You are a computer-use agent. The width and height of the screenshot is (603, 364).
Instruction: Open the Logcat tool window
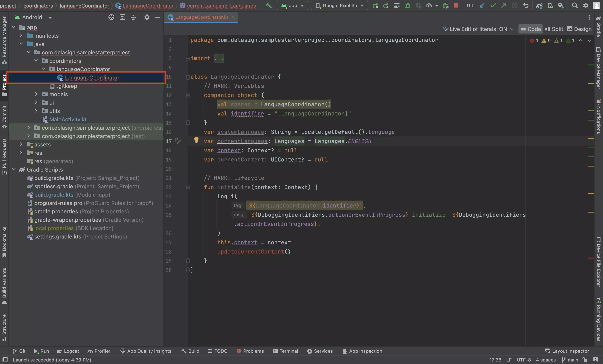68,351
